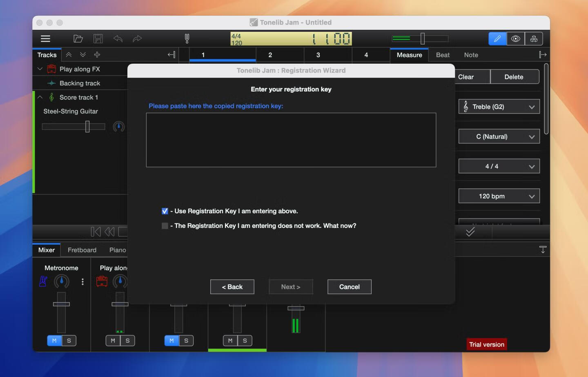
Task: Collapse the Tracks panel arrow icon
Action: (171, 55)
